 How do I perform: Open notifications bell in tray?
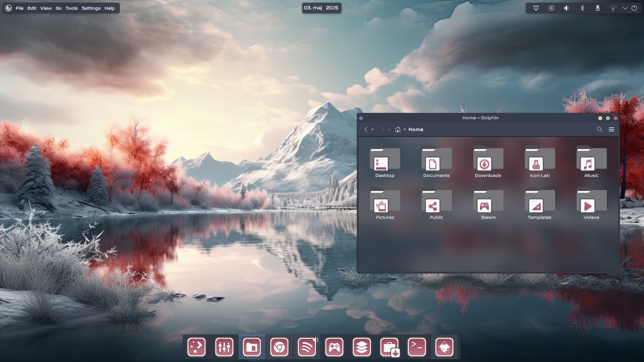click(536, 8)
